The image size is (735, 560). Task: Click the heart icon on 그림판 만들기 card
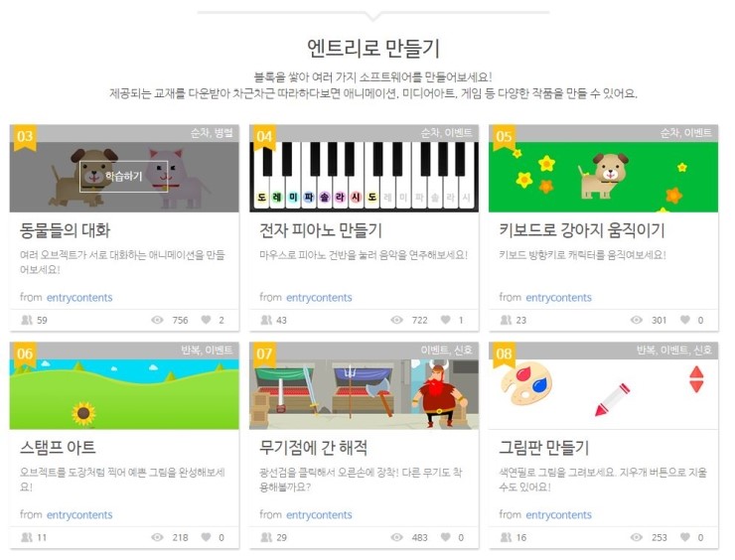[685, 537]
